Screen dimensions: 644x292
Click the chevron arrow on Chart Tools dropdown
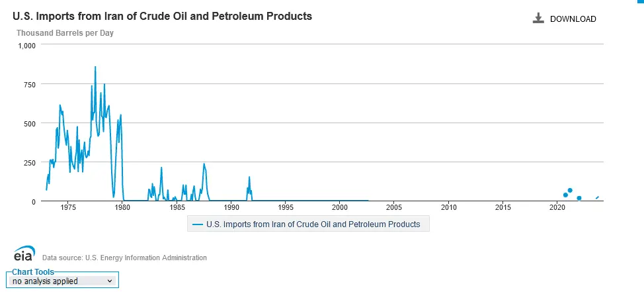[x=110, y=281]
